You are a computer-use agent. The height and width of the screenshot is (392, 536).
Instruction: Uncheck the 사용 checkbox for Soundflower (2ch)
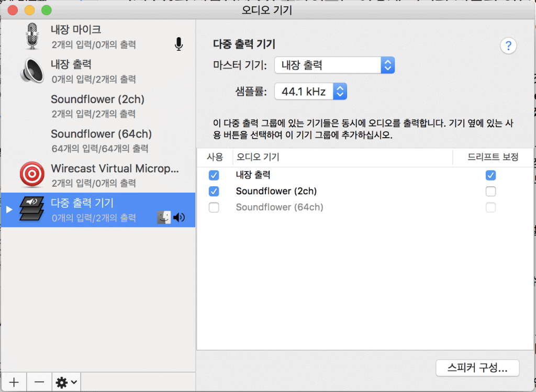[214, 191]
